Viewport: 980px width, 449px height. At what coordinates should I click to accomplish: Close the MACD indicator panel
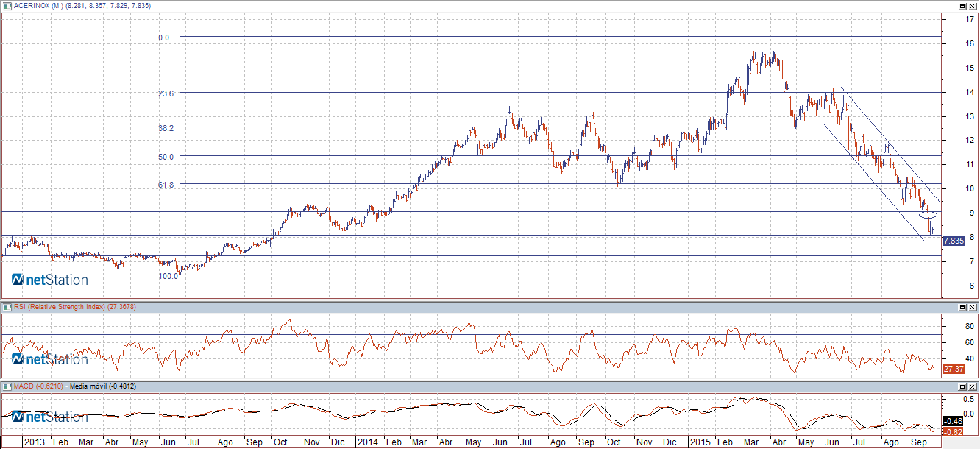tap(972, 386)
